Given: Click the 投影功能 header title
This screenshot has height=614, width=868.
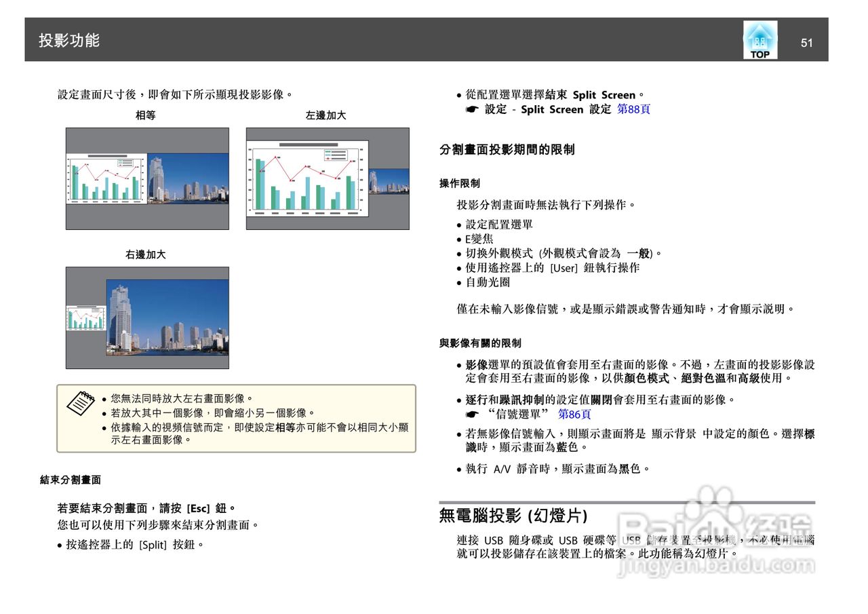Looking at the screenshot, I should click(x=69, y=41).
